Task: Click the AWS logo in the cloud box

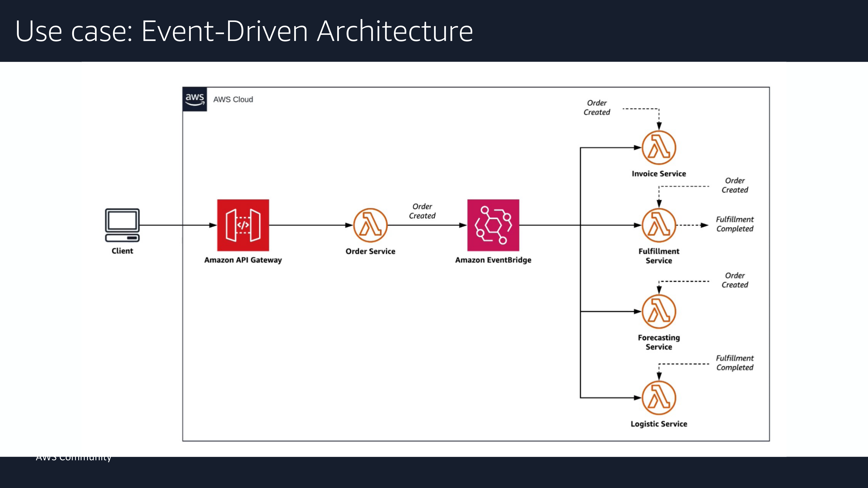Action: 195,99
